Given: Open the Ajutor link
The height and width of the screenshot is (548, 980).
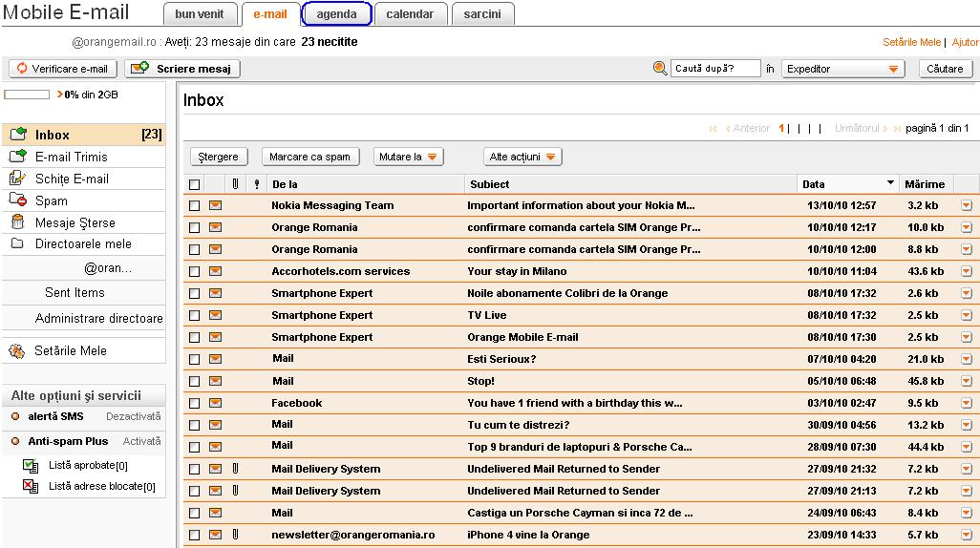Looking at the screenshot, I should pos(965,42).
